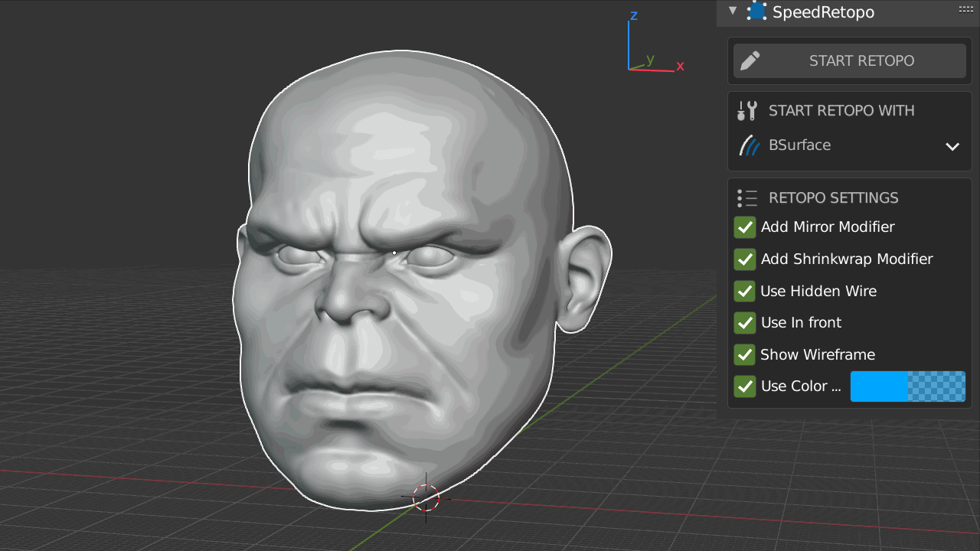Click the blue SpeedRetopo panel icon

(756, 11)
